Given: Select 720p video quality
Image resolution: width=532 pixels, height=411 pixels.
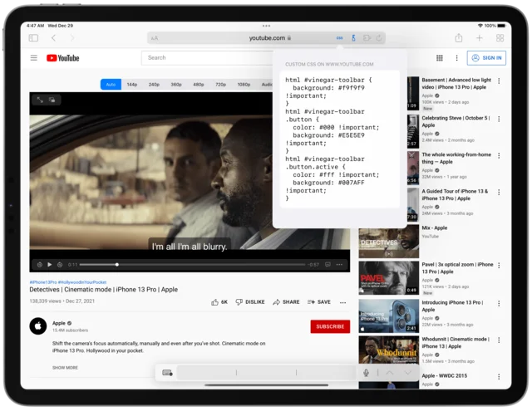Looking at the screenshot, I should [221, 85].
